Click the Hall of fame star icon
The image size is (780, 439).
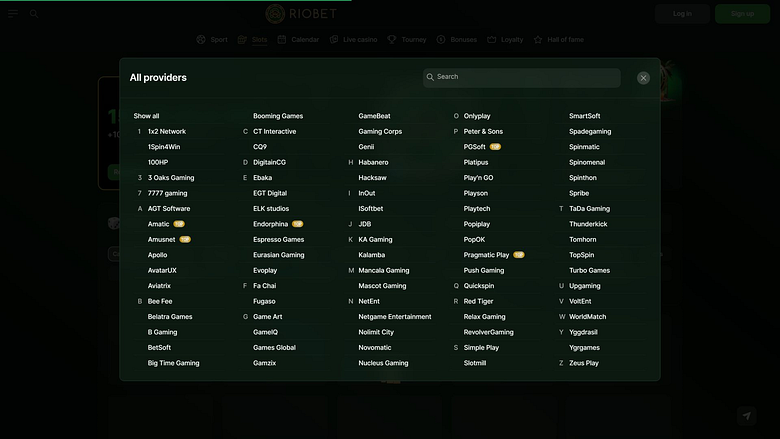[538, 40]
